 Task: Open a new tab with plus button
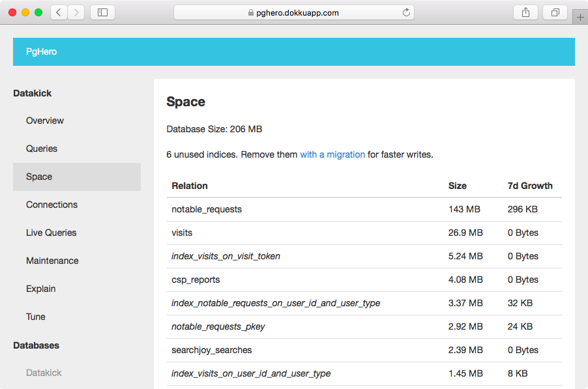580,17
